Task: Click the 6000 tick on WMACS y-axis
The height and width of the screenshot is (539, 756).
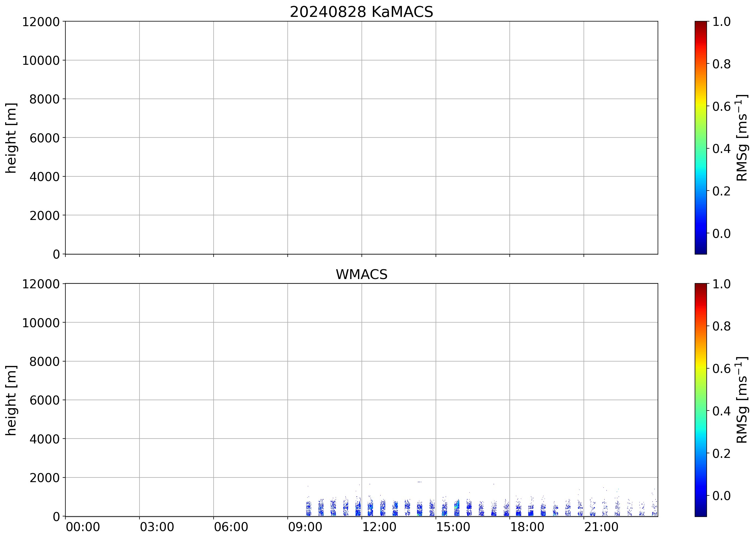Action: (x=44, y=400)
